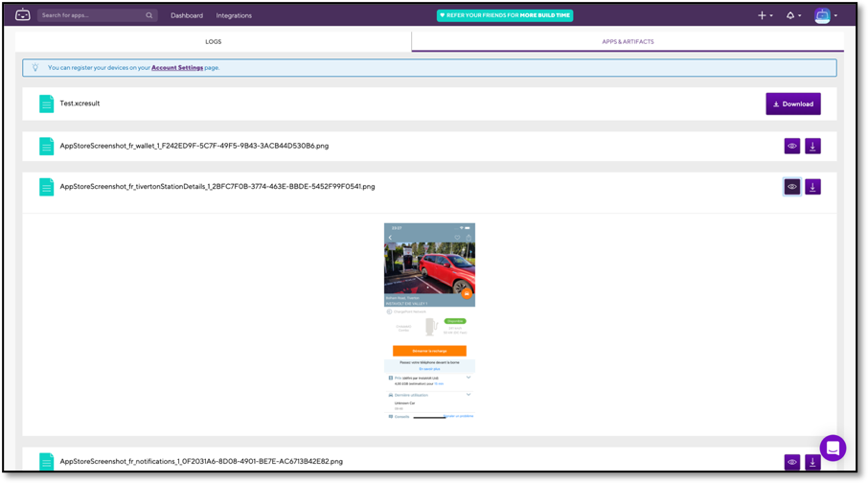Click the Bitrise robot logo

(23, 15)
